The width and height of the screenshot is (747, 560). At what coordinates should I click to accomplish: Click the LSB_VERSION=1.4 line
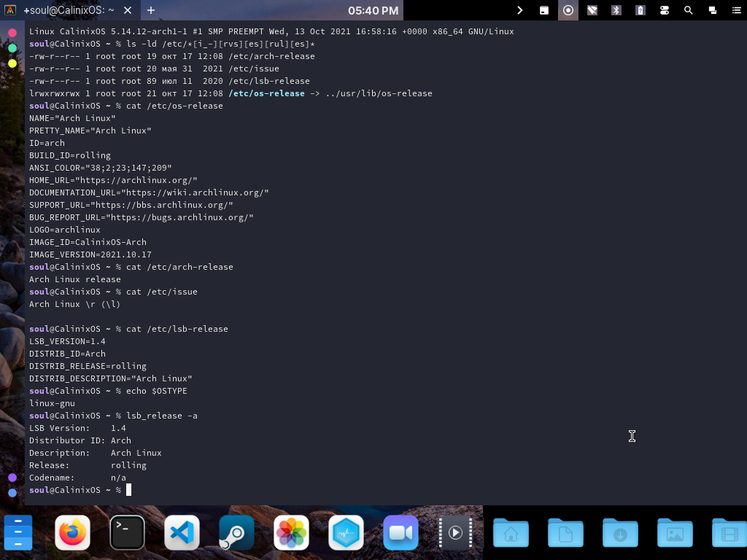point(67,341)
